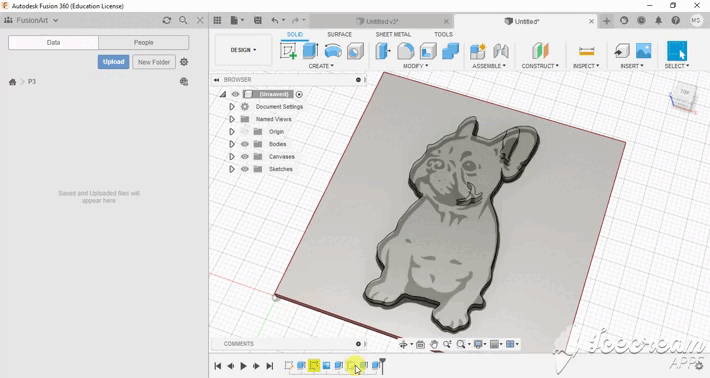Click the Undo arrow
710x378 pixels.
275,20
